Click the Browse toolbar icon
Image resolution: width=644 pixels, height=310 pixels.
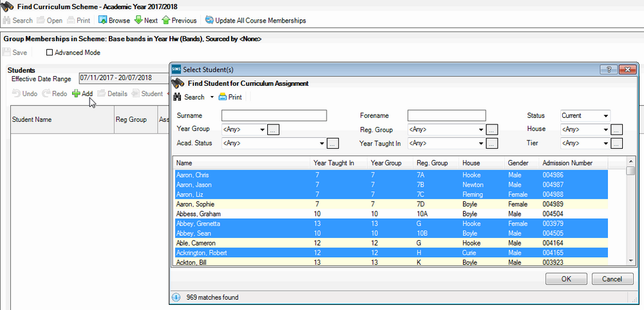click(102, 20)
